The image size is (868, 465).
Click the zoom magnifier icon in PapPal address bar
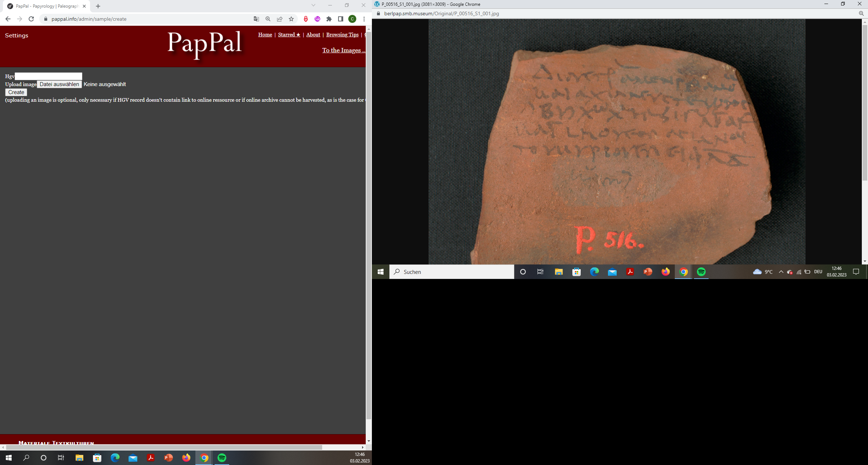[x=268, y=19]
